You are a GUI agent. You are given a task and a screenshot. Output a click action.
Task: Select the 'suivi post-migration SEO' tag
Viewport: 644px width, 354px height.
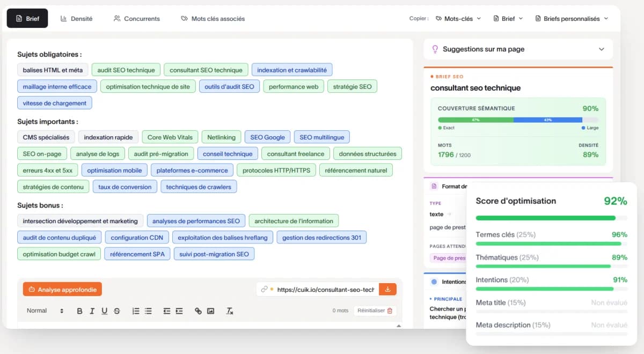point(214,254)
